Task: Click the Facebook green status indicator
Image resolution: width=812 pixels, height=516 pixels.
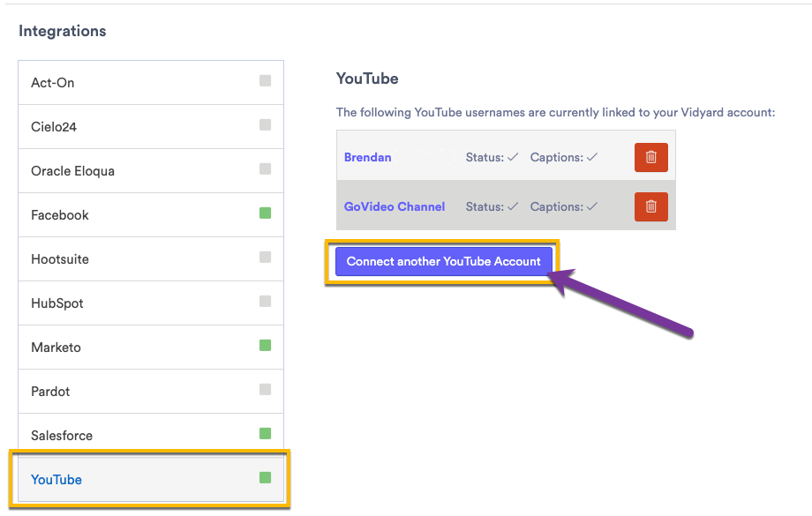Action: coord(264,213)
